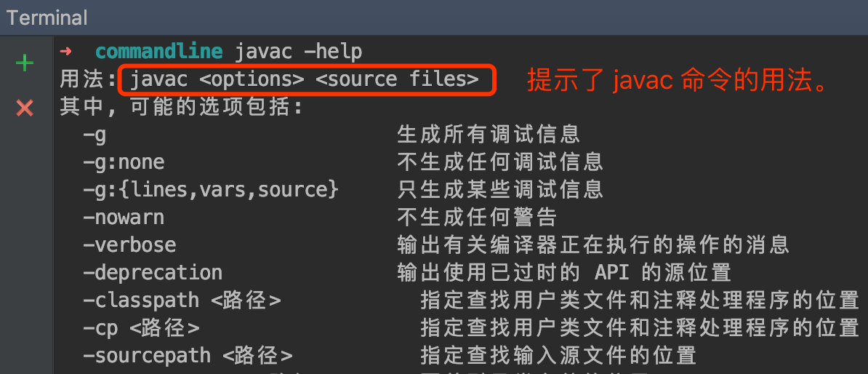
Task: Click the red annotation about javac usage
Action: coord(678,81)
